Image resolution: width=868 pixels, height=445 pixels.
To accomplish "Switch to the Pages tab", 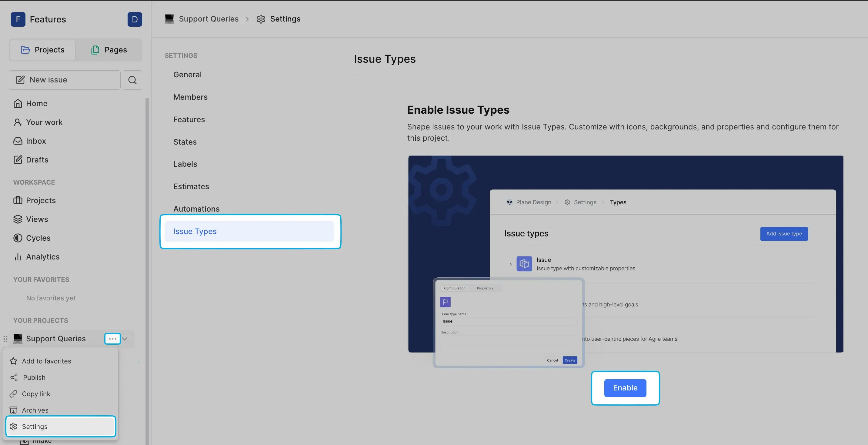I will 109,49.
